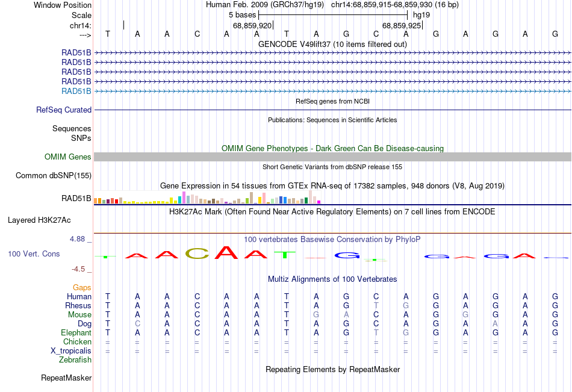This screenshot has height=392, width=572.
Task: Open the H3K27Ac Mark track title
Action: click(x=332, y=212)
